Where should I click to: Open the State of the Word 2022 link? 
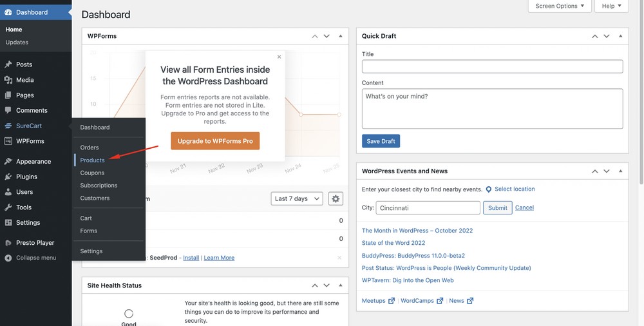[393, 243]
